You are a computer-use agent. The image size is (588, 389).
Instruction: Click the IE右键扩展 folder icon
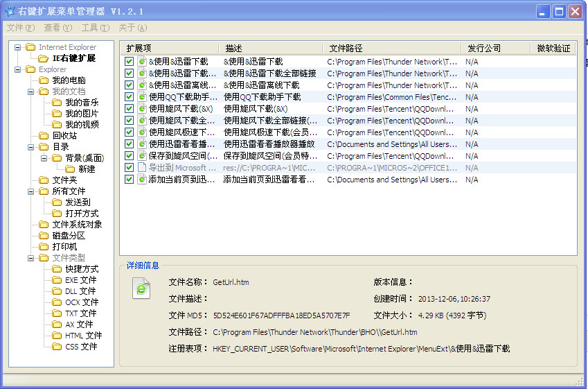coord(44,58)
